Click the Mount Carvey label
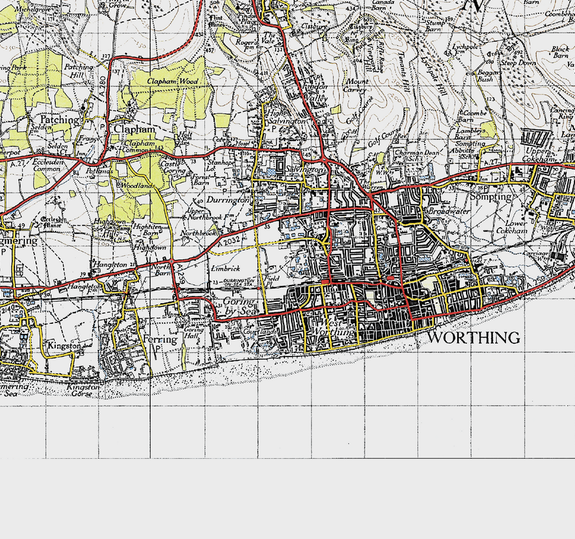Screen dimensions: 575x539 pyautogui.click(x=357, y=85)
